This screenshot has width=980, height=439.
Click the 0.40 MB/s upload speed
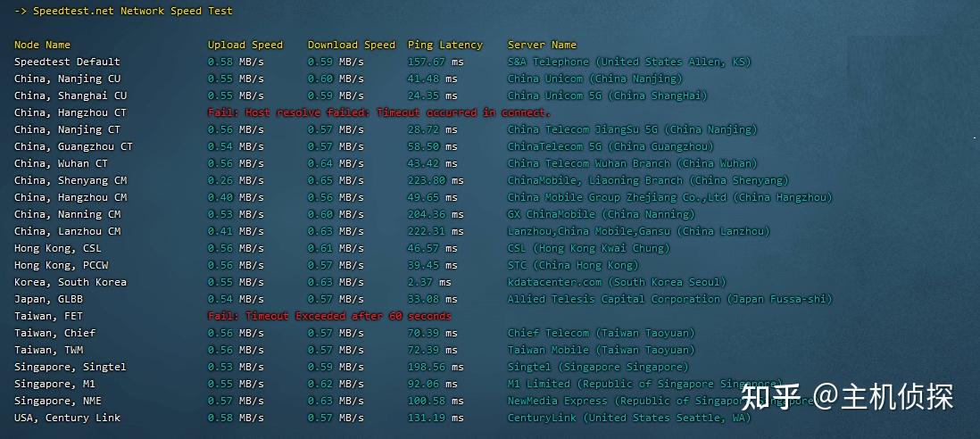click(x=236, y=196)
